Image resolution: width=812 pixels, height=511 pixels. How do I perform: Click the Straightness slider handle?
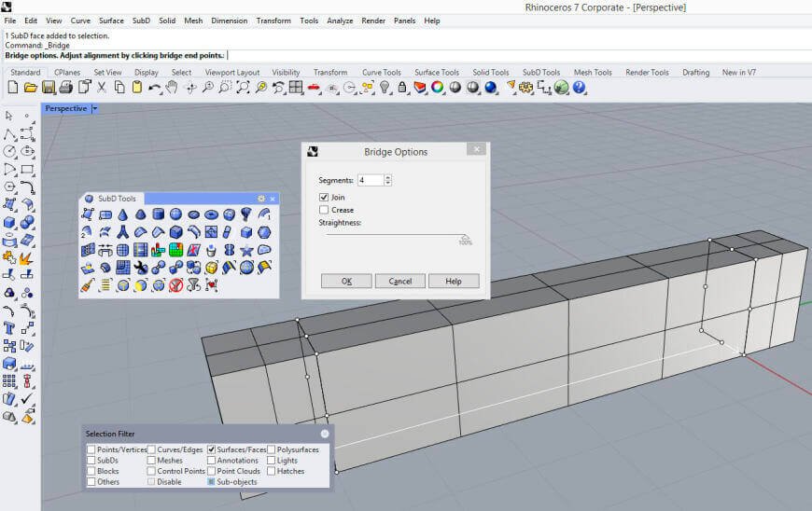[465, 236]
